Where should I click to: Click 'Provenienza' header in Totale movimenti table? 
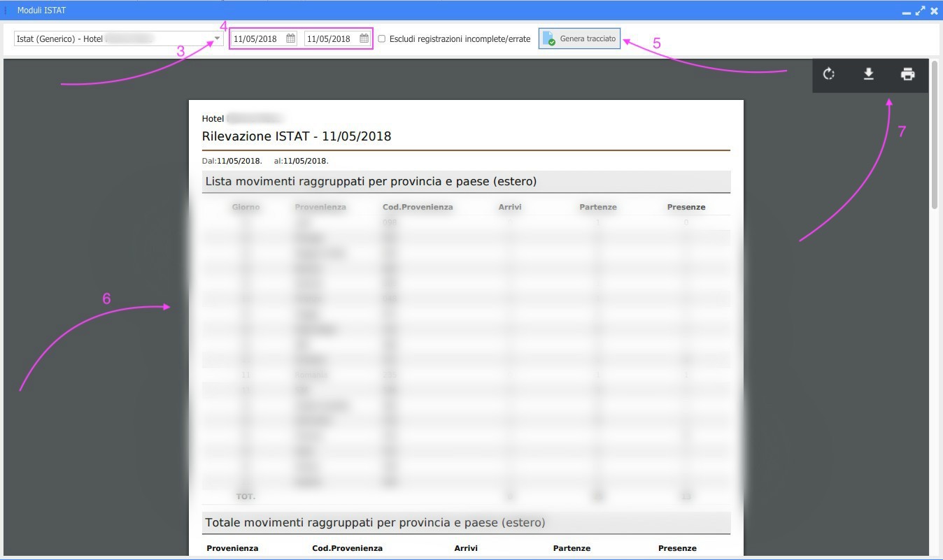pyautogui.click(x=232, y=548)
